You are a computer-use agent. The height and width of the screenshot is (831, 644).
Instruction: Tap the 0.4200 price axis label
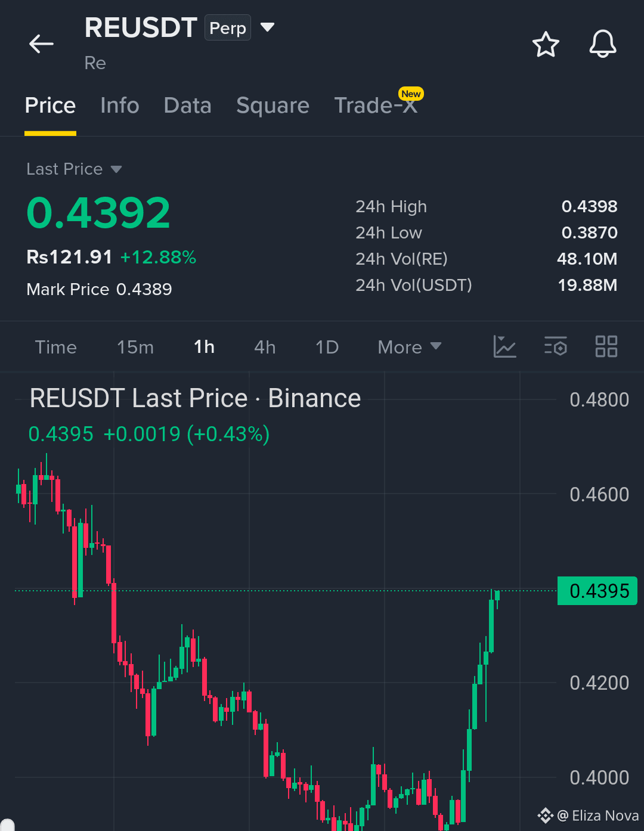tap(599, 683)
